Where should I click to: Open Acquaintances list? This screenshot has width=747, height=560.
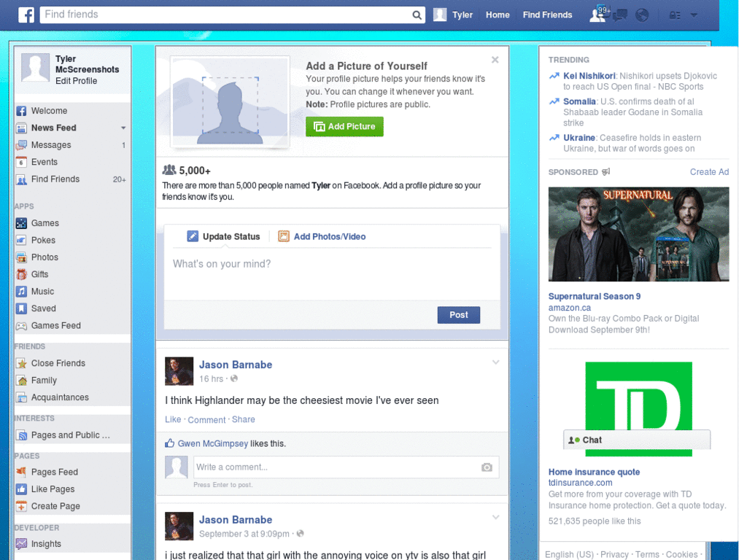pos(60,397)
